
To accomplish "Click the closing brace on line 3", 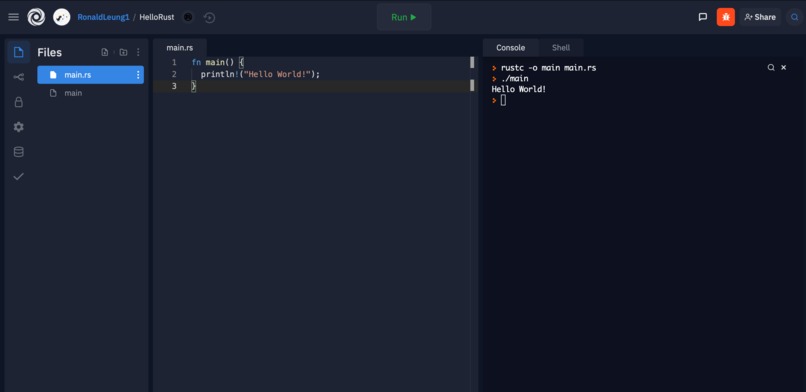I will click(194, 86).
